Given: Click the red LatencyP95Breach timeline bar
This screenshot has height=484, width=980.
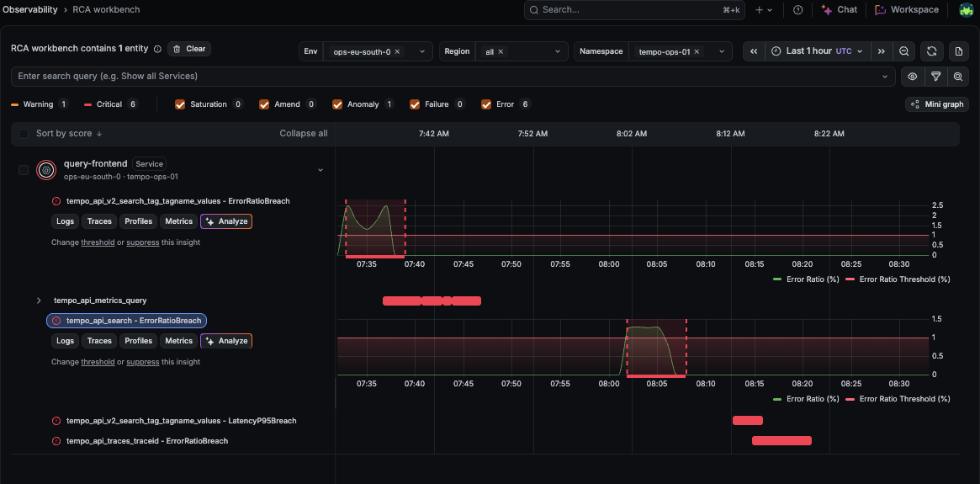Looking at the screenshot, I should [748, 420].
